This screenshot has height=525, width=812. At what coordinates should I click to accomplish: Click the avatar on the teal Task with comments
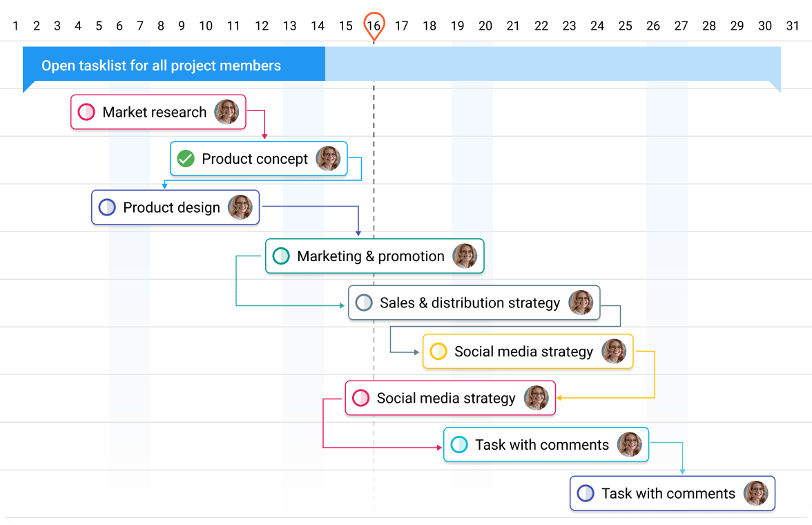point(630,445)
